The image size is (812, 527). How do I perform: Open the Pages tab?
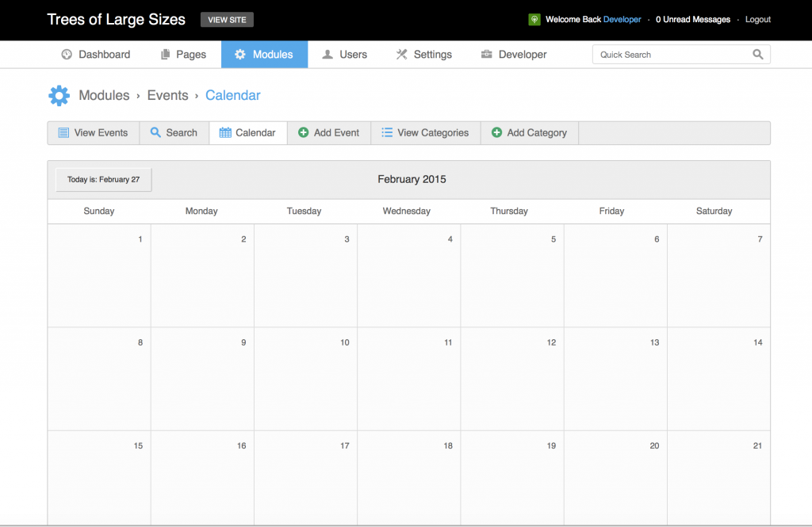tap(183, 55)
